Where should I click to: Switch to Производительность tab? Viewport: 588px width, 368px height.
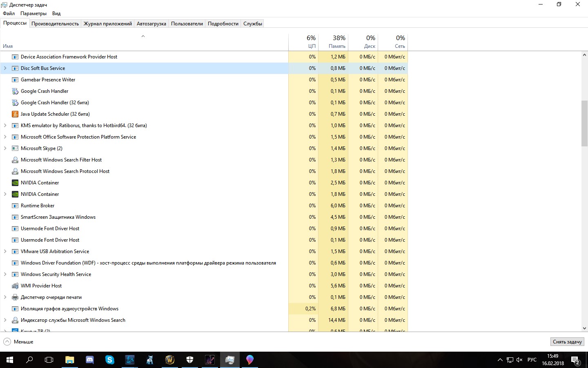[55, 24]
